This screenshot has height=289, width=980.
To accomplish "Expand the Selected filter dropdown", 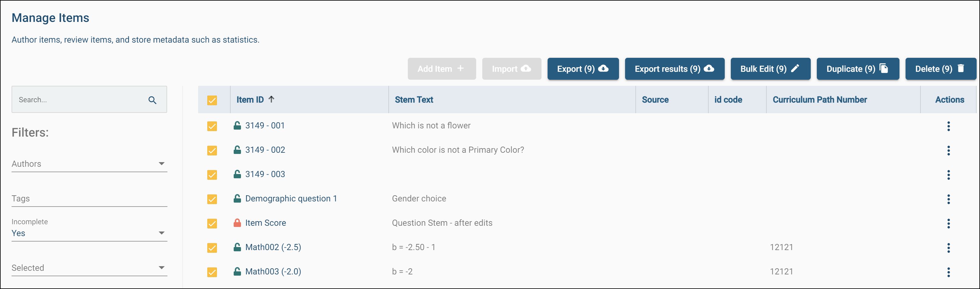I will (89, 268).
